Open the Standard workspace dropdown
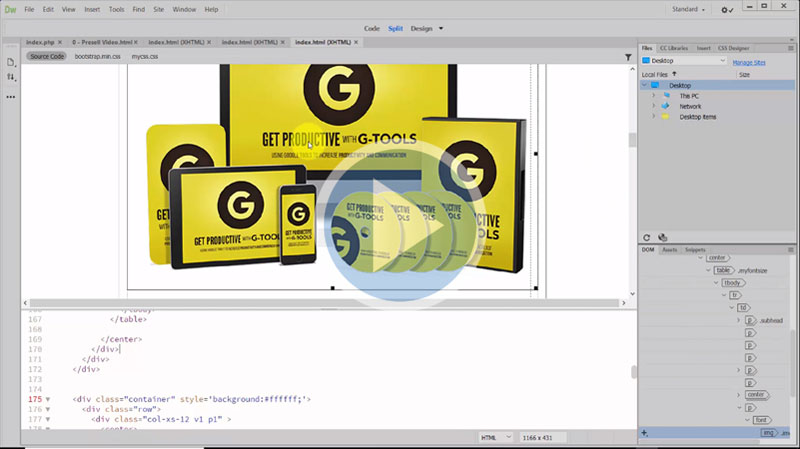Viewport: 800px width, 449px height. (x=689, y=9)
